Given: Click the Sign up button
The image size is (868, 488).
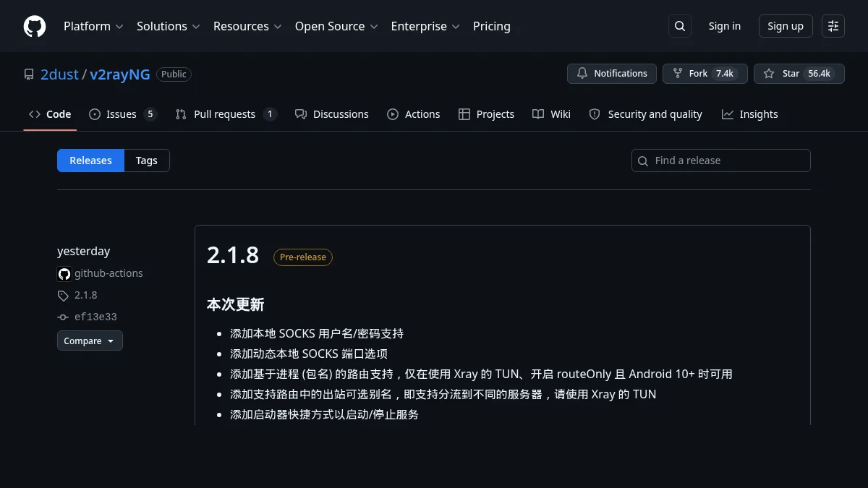Looking at the screenshot, I should pos(786,26).
